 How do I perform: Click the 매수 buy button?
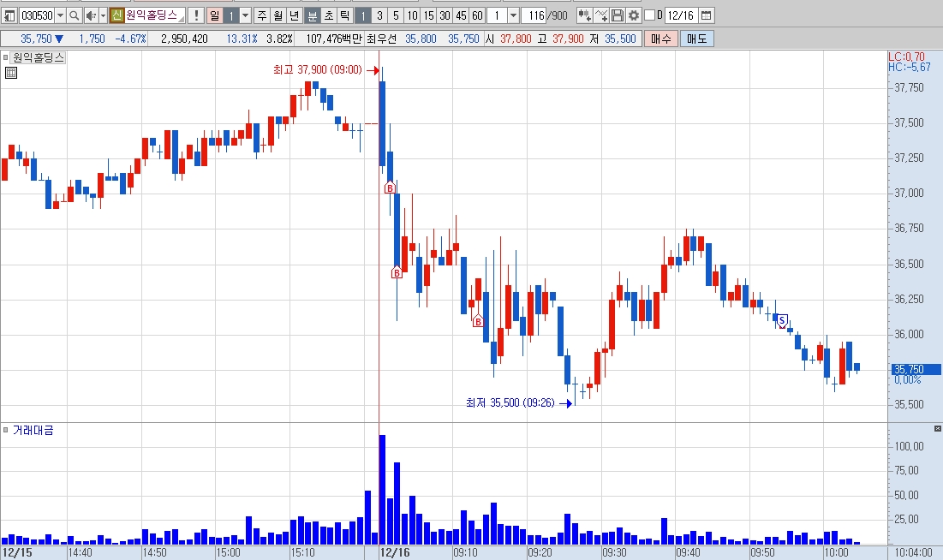pos(660,39)
